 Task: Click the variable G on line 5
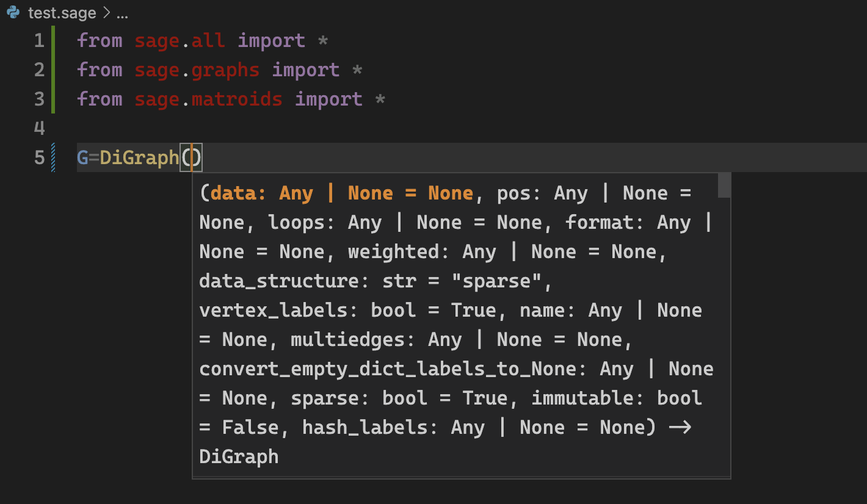(x=82, y=158)
